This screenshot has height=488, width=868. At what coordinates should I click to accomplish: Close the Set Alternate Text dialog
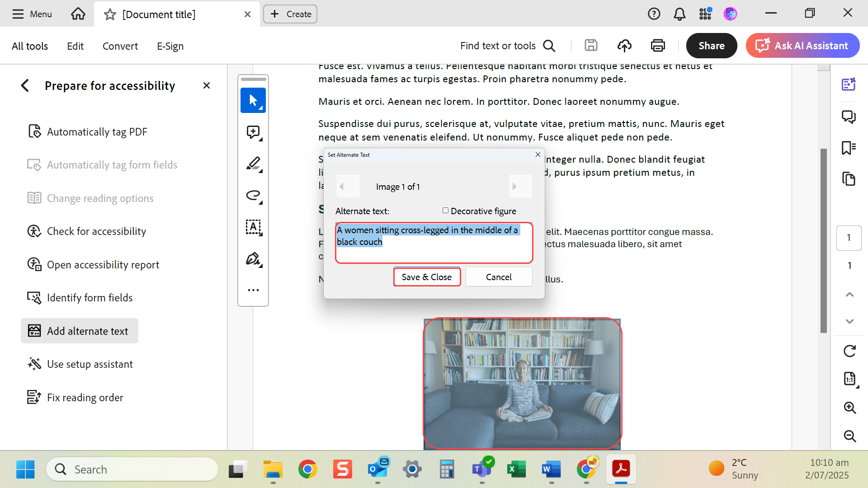tap(538, 155)
